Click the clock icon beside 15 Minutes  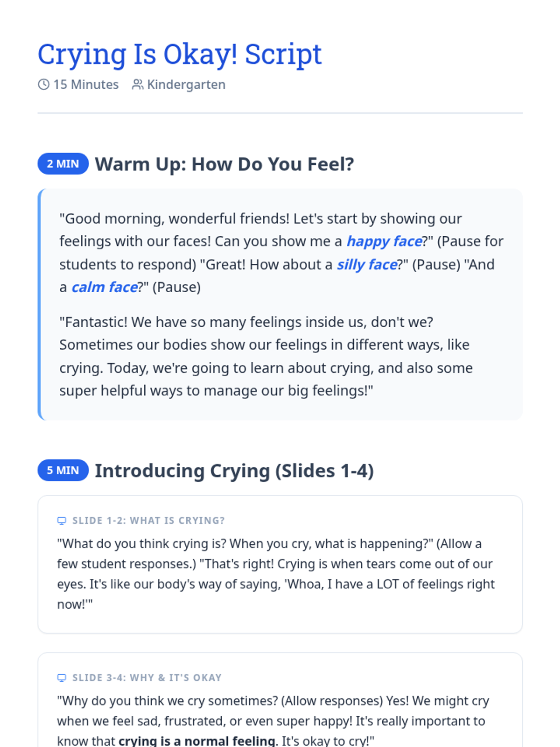43,85
